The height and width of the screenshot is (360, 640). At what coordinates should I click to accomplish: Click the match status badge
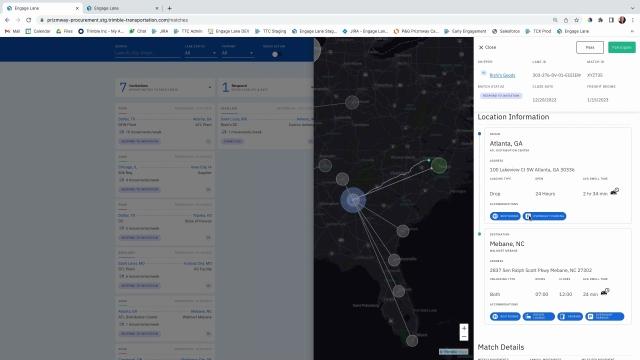coord(501,96)
